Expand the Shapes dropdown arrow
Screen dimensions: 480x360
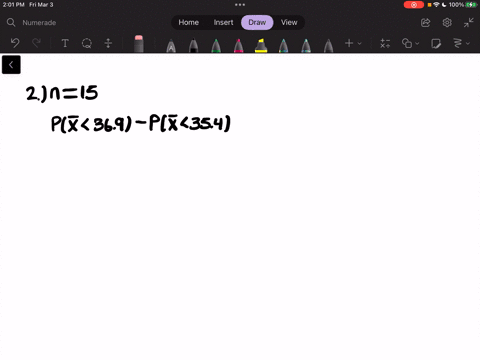click(417, 43)
